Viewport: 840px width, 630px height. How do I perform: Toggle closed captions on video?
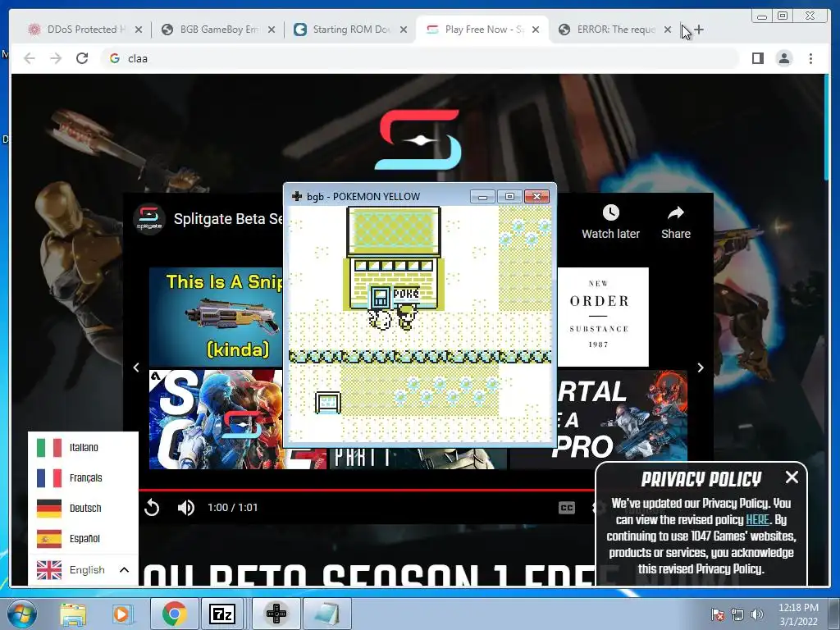tap(567, 507)
